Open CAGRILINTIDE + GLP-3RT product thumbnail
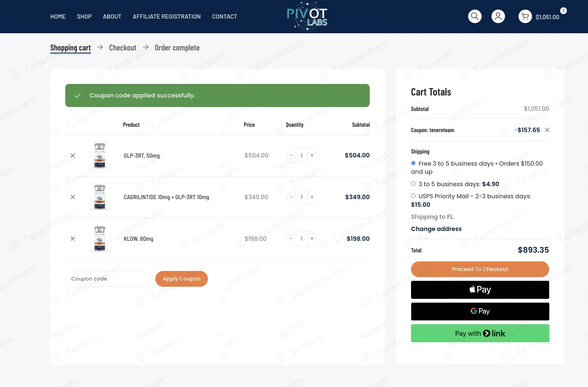Screen dimensions: 588x387 [x=100, y=197]
